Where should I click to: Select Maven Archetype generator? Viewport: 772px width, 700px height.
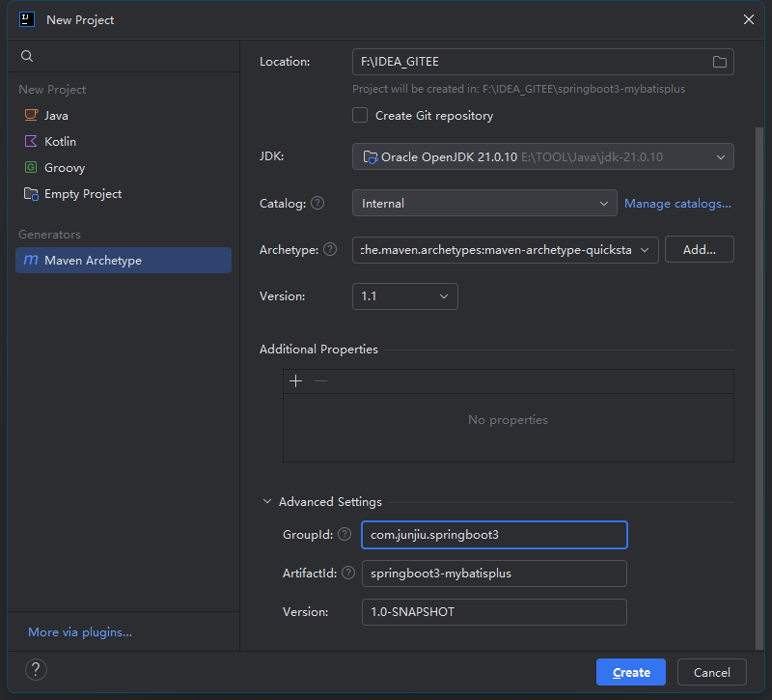124,260
